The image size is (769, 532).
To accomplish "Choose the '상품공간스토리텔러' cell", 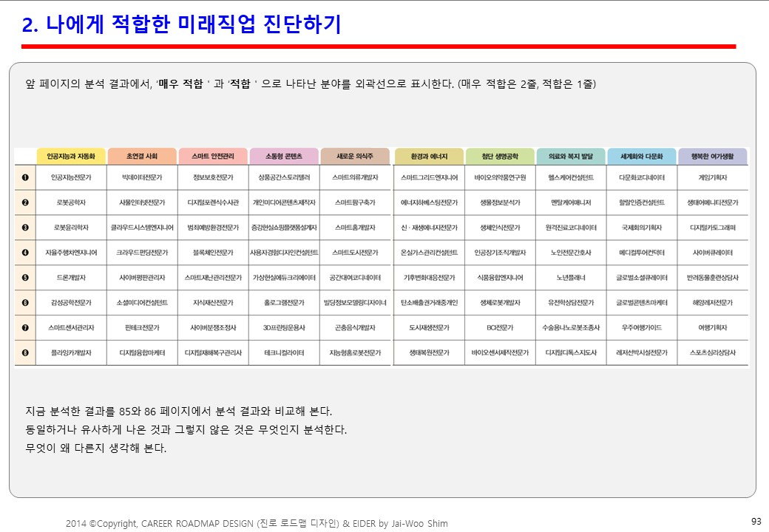I will click(x=284, y=177).
